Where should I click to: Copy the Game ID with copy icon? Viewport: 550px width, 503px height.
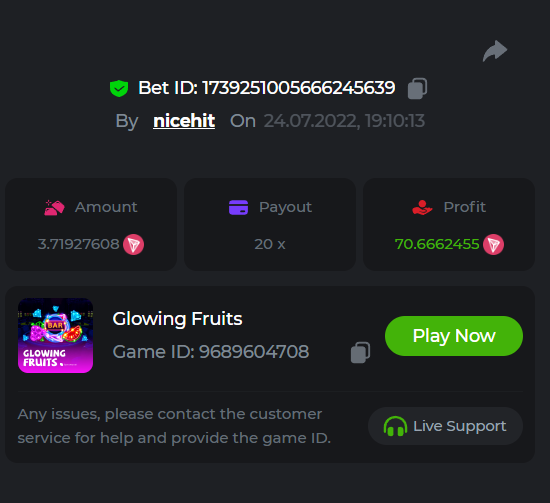[360, 353]
